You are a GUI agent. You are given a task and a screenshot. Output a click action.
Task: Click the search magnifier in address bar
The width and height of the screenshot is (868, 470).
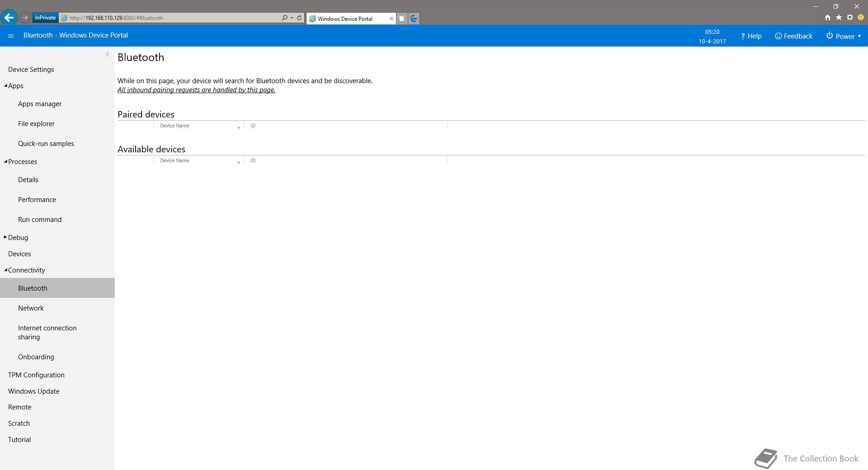click(x=284, y=18)
